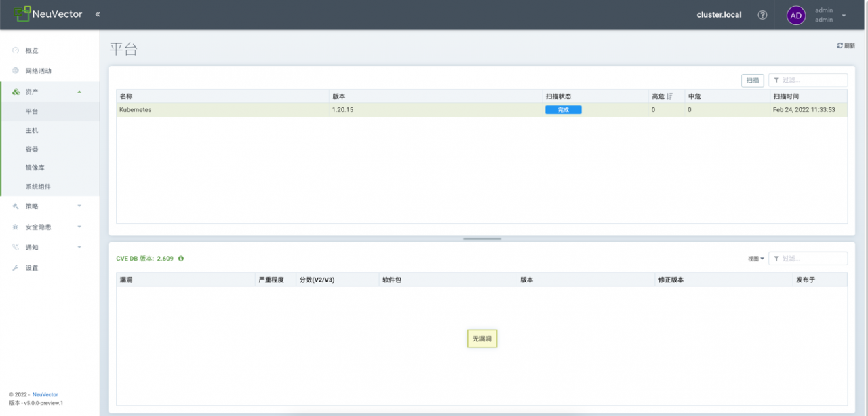Sort by the 分数(V2/V3) column header
The height and width of the screenshot is (416, 868).
338,280
